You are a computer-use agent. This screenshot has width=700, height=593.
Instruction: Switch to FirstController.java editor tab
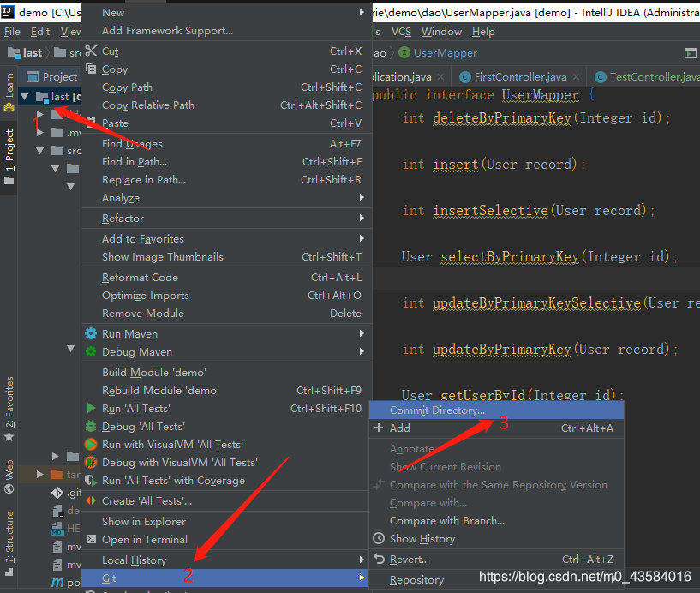point(520,77)
